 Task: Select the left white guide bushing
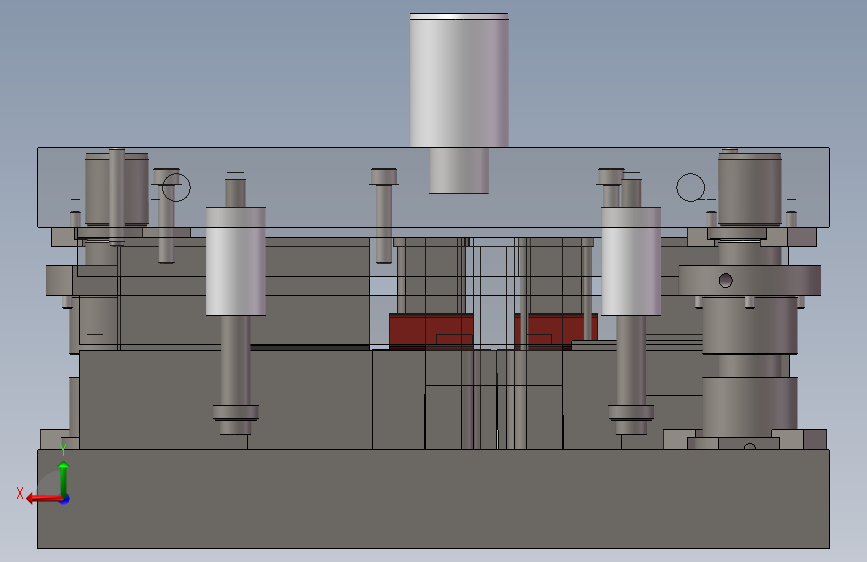click(236, 262)
